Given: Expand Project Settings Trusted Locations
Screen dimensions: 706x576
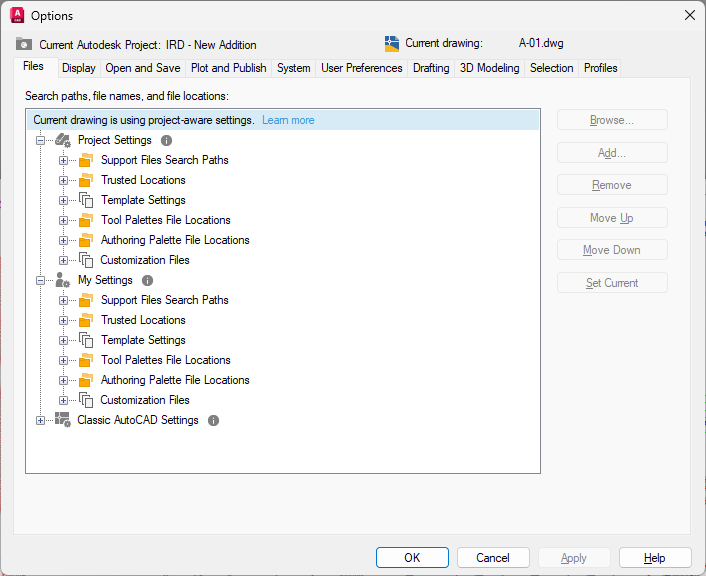Looking at the screenshot, I should tap(63, 181).
